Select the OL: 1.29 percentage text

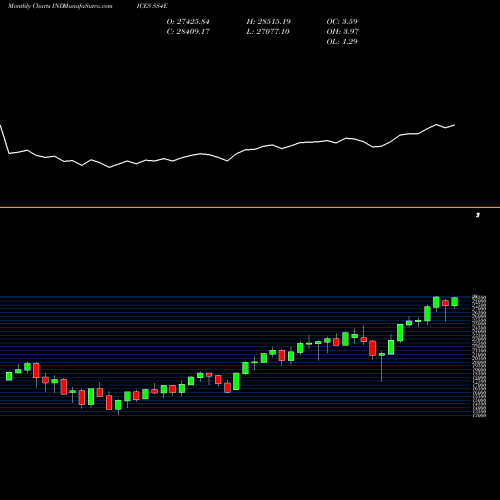(x=342, y=42)
